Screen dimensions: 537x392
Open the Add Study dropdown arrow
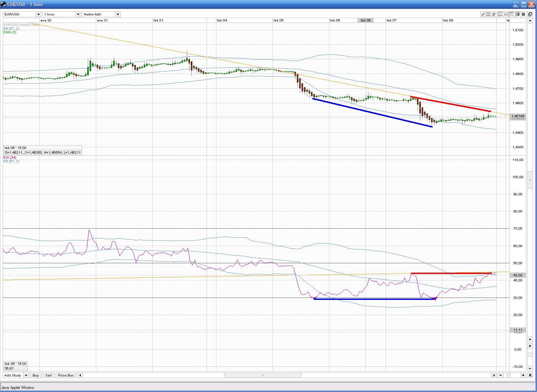tap(26, 375)
